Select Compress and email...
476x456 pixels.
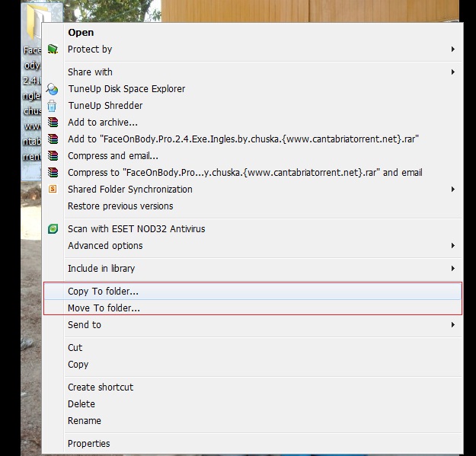point(253,155)
